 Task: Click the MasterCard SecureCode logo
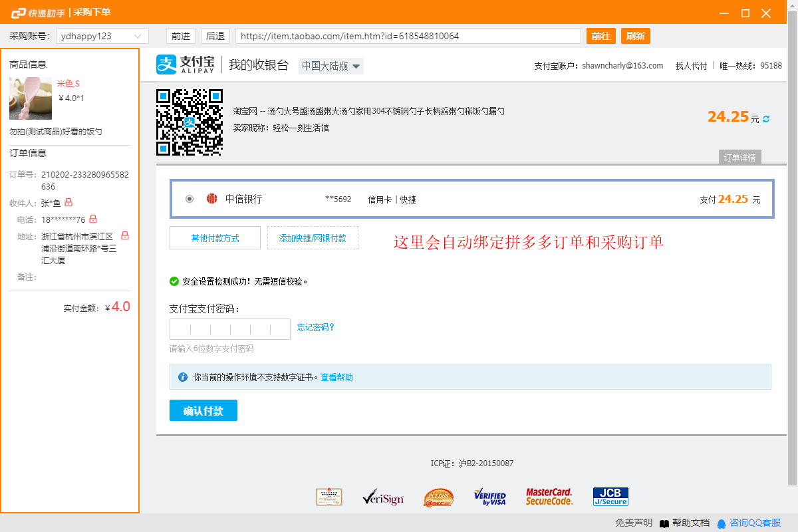click(x=549, y=497)
